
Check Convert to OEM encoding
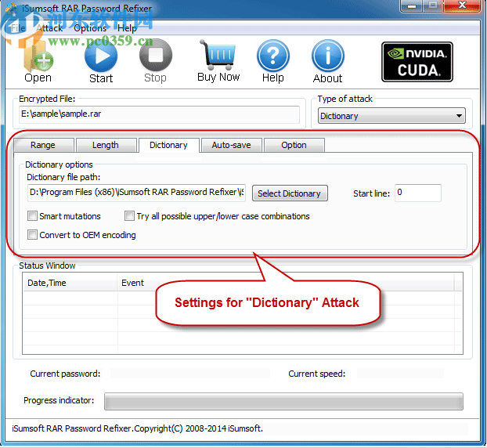tap(32, 234)
